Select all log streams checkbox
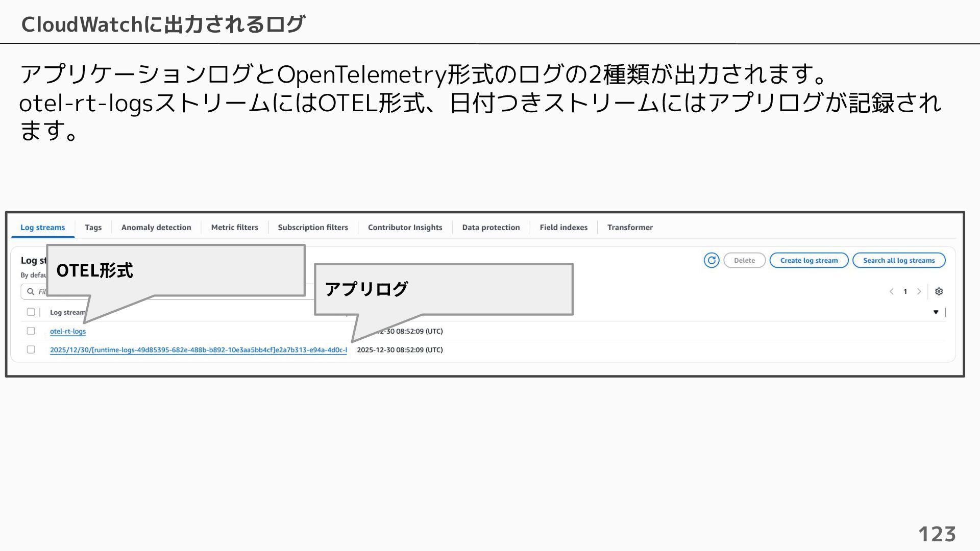Viewport: 980px width, 551px height. pos(31,312)
